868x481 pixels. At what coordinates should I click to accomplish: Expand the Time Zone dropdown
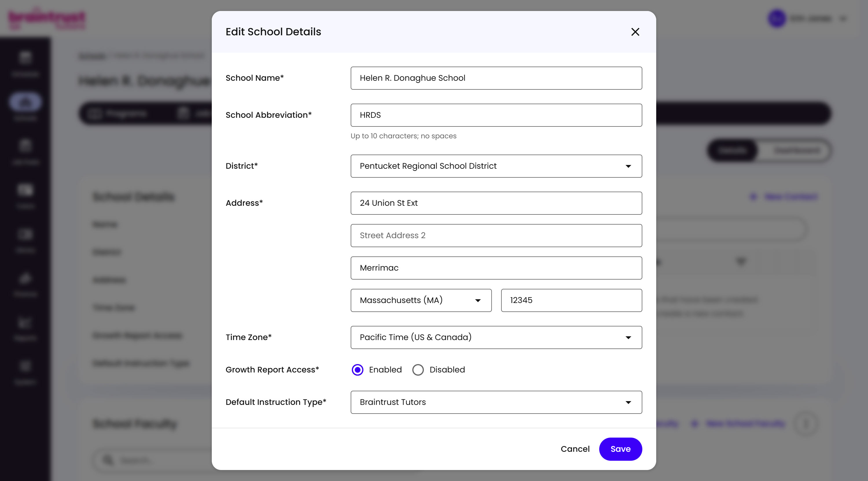click(x=496, y=337)
